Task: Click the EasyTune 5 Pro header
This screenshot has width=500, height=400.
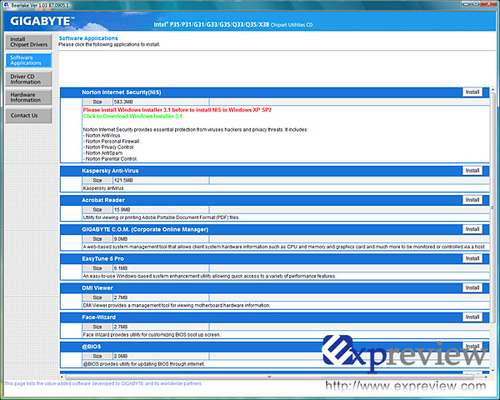Action: pyautogui.click(x=103, y=259)
